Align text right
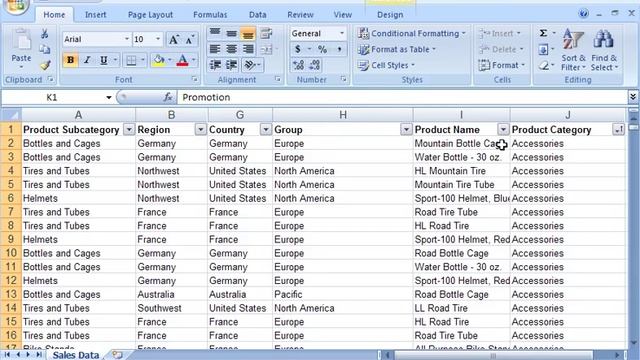Screen dimensions: 640x360 248,49
